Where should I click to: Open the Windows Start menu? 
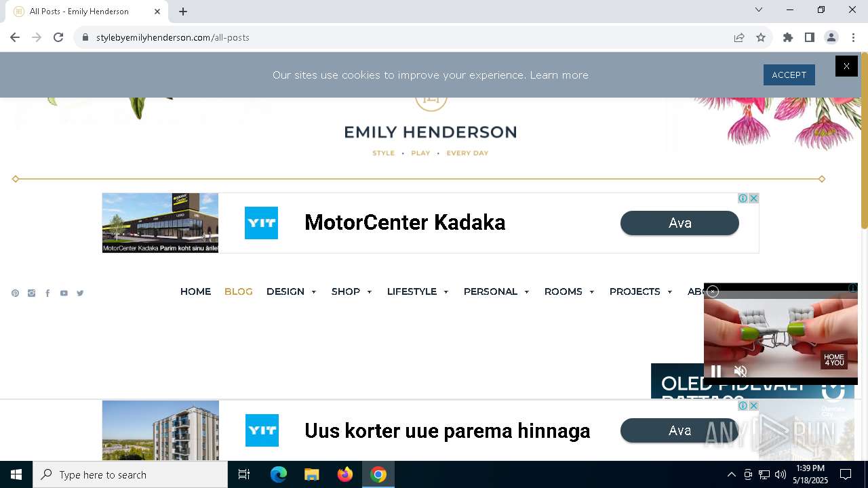[x=16, y=474]
